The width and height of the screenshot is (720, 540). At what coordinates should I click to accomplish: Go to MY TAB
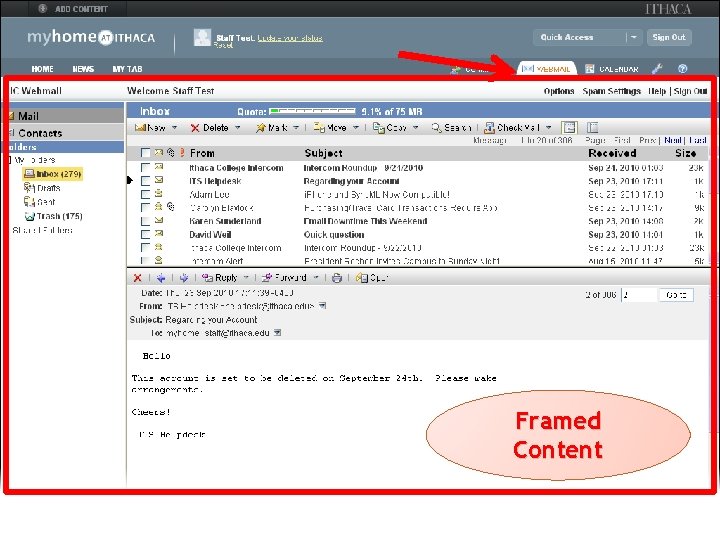click(x=127, y=69)
